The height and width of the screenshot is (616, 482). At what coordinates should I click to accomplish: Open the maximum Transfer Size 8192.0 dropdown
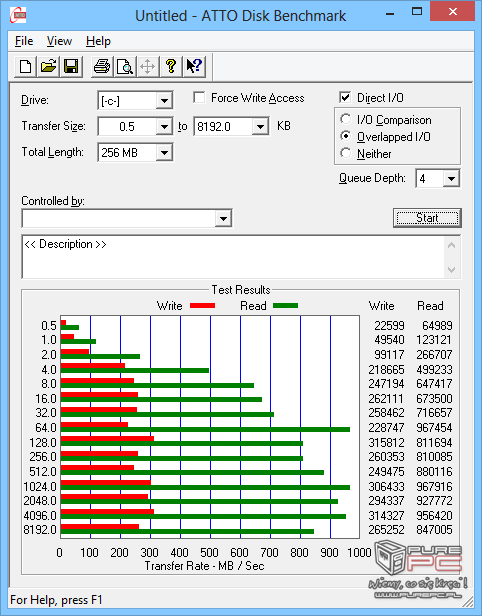pos(260,126)
